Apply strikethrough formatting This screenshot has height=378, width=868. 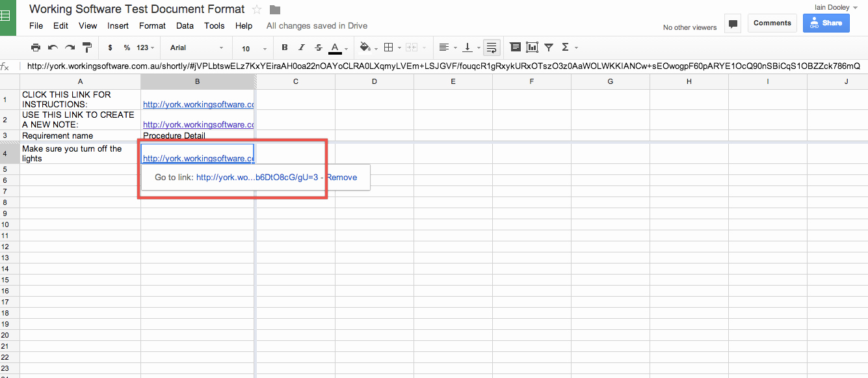tap(318, 47)
